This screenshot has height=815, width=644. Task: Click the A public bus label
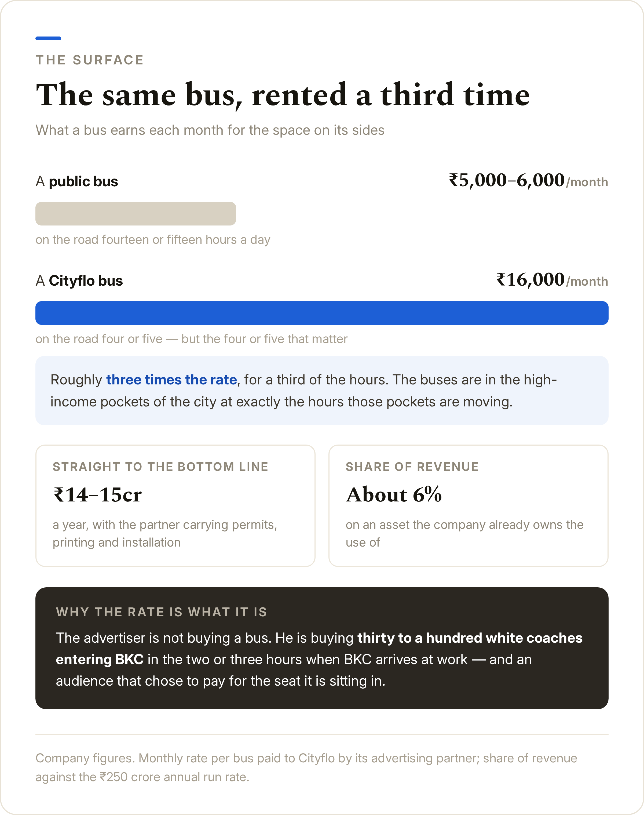[x=77, y=181]
